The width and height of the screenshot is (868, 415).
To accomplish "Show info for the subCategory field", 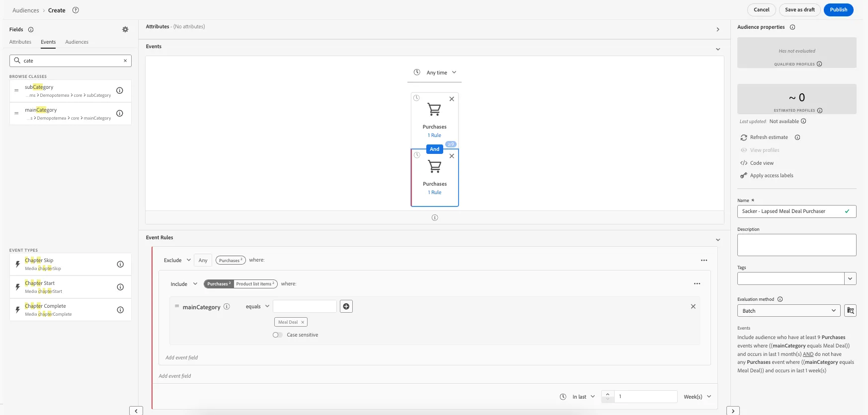I will point(120,90).
